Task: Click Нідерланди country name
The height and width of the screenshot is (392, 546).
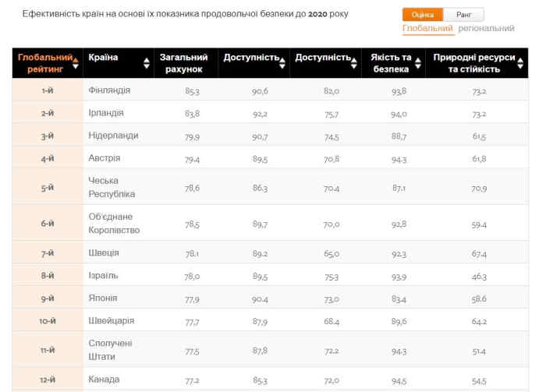Action: pyautogui.click(x=113, y=136)
